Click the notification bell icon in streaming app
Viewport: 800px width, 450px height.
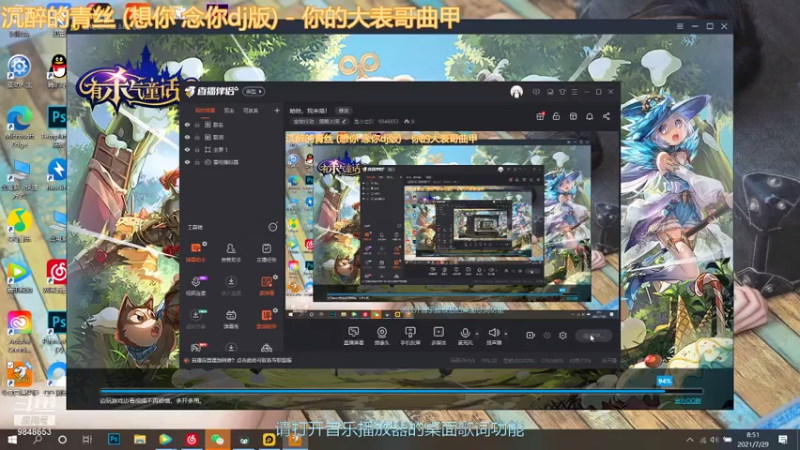tap(589, 116)
